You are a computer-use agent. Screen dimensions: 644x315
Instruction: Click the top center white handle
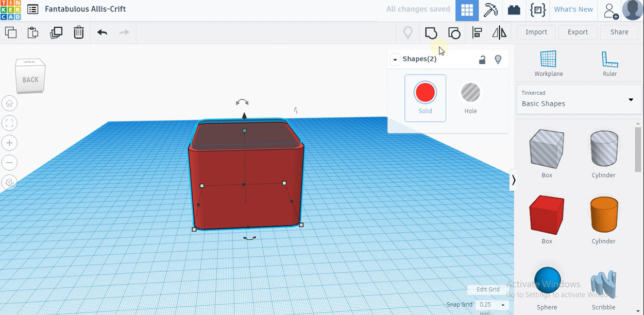coord(244,131)
